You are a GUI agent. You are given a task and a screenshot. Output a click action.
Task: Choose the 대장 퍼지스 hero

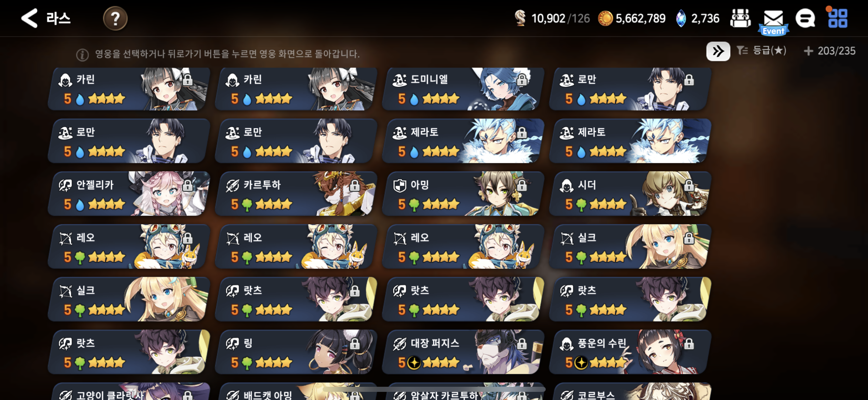(x=463, y=352)
